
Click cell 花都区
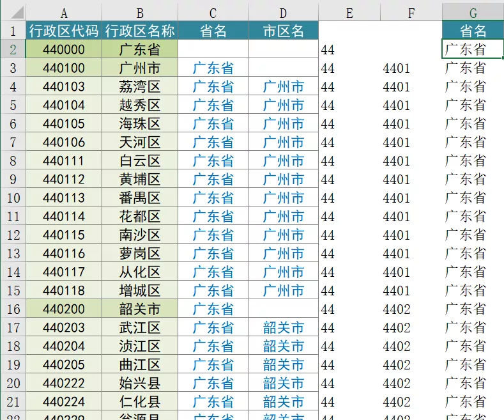click(140, 217)
